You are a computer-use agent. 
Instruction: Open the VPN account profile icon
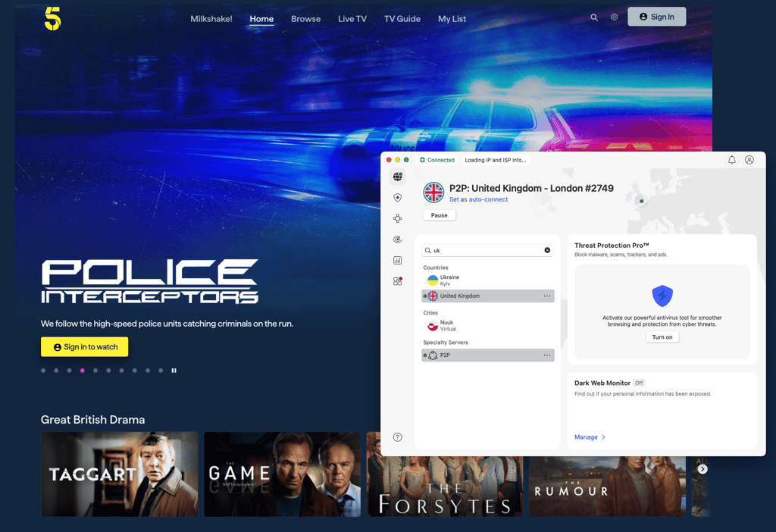pos(749,160)
